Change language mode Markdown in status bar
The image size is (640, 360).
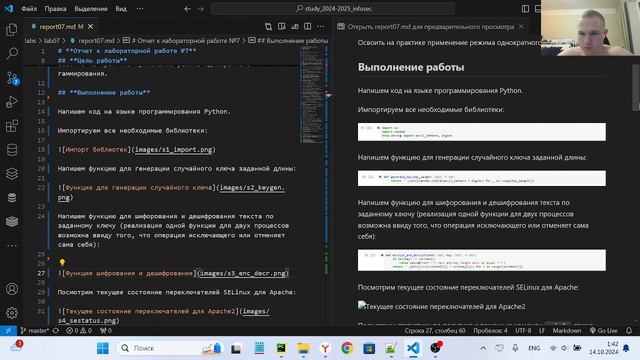[567, 331]
